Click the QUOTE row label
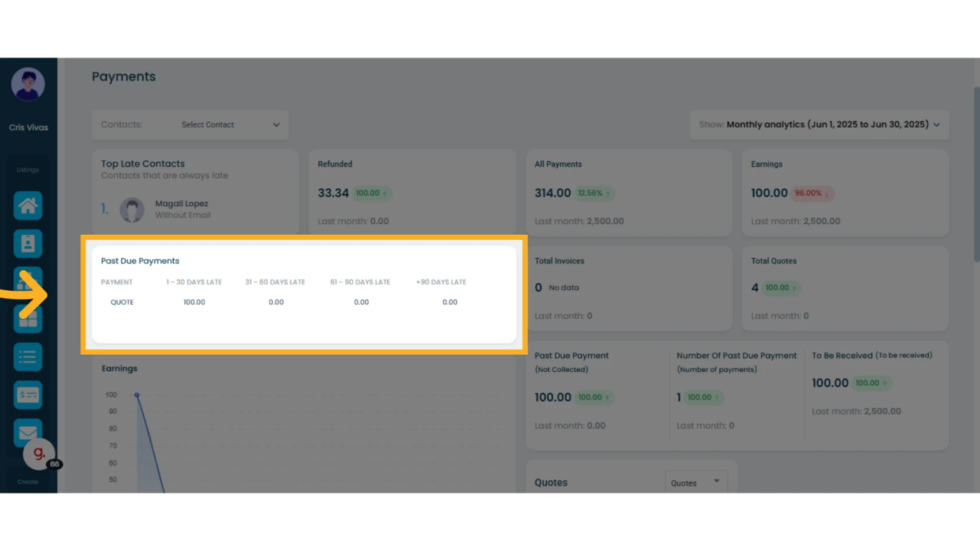 point(122,302)
